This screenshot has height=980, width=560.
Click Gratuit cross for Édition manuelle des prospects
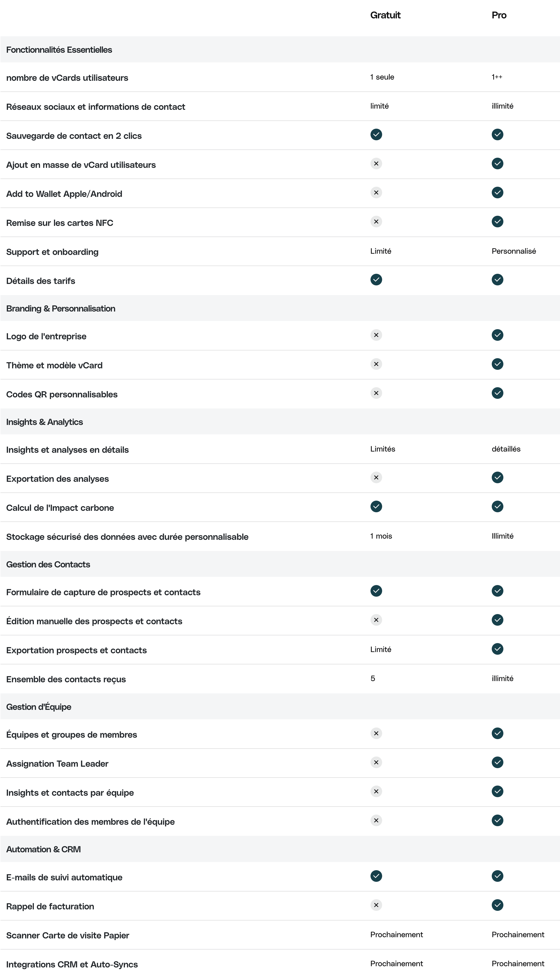click(x=376, y=620)
